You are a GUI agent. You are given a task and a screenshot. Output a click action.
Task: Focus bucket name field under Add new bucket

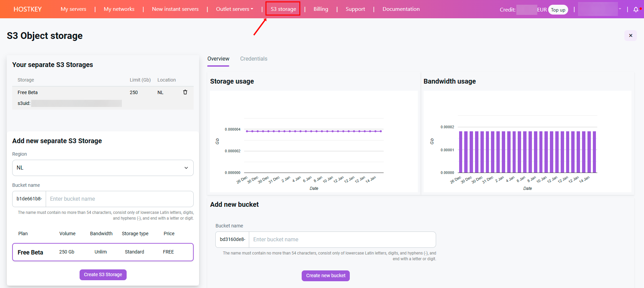coord(342,240)
